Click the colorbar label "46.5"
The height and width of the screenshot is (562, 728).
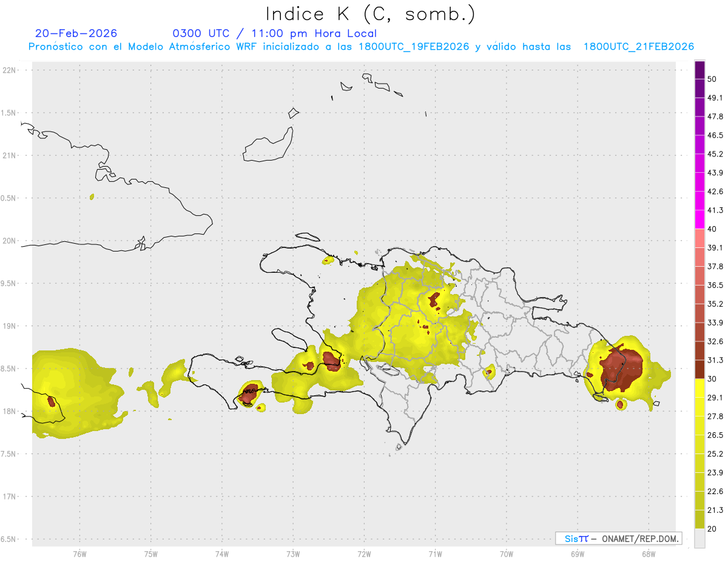715,135
